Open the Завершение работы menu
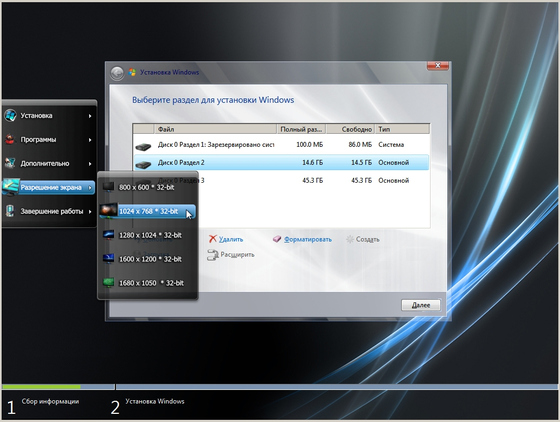This screenshot has height=422, width=560. click(49, 211)
